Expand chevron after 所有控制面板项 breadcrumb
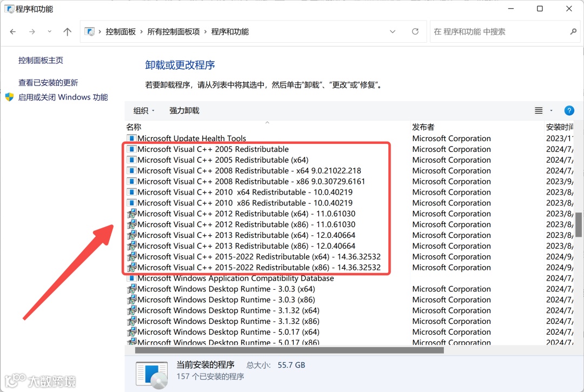Image resolution: width=584 pixels, height=392 pixels. pos(205,32)
